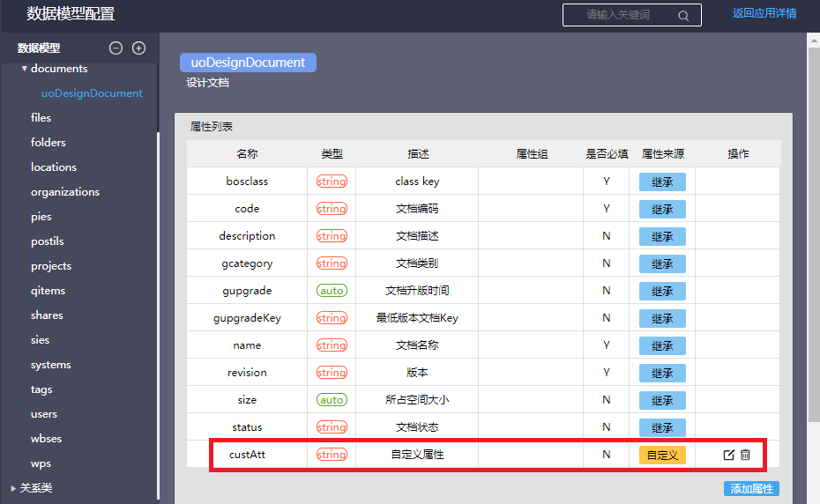Click the 请输入关键词 search field

pyautogui.click(x=631, y=15)
